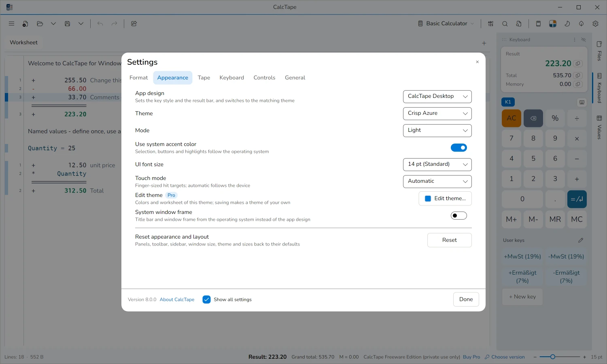Toggle System window frame switch
The height and width of the screenshot is (364, 607).
click(x=459, y=216)
